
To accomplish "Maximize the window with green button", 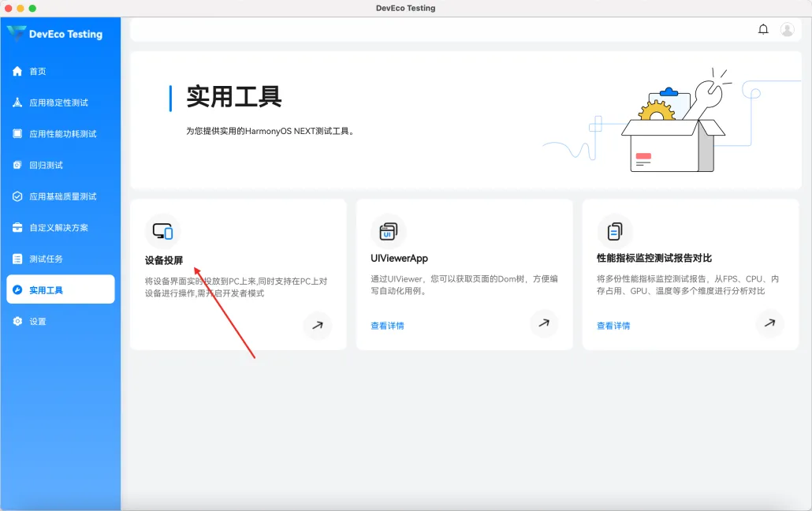I will click(32, 9).
